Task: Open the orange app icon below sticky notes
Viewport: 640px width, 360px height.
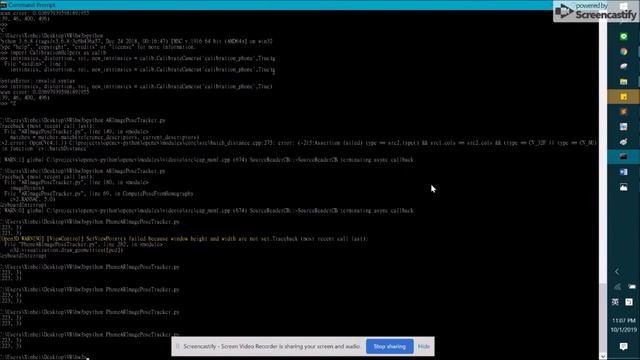Action: pos(623,112)
